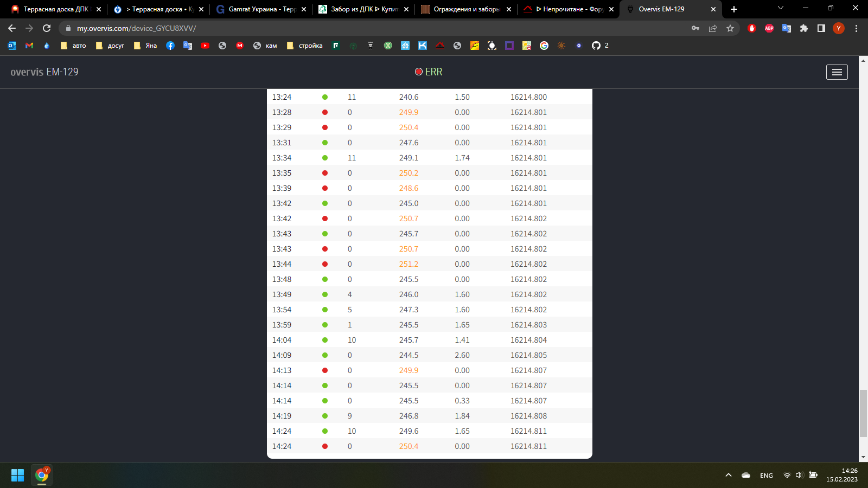Reload the page

point(47,28)
